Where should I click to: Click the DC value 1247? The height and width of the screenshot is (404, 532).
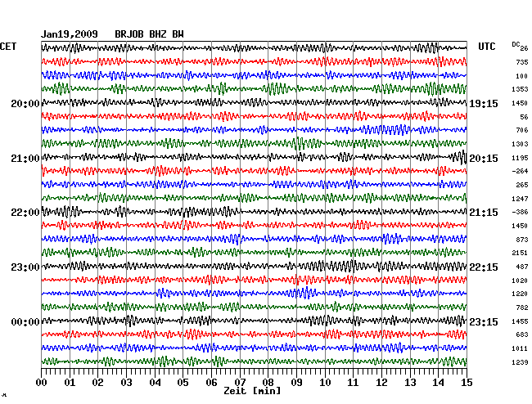pyautogui.click(x=520, y=199)
